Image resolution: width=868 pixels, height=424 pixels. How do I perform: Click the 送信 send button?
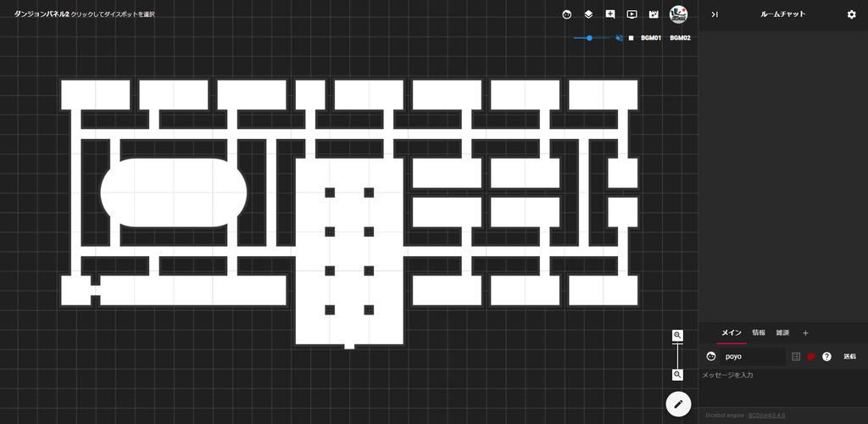849,356
